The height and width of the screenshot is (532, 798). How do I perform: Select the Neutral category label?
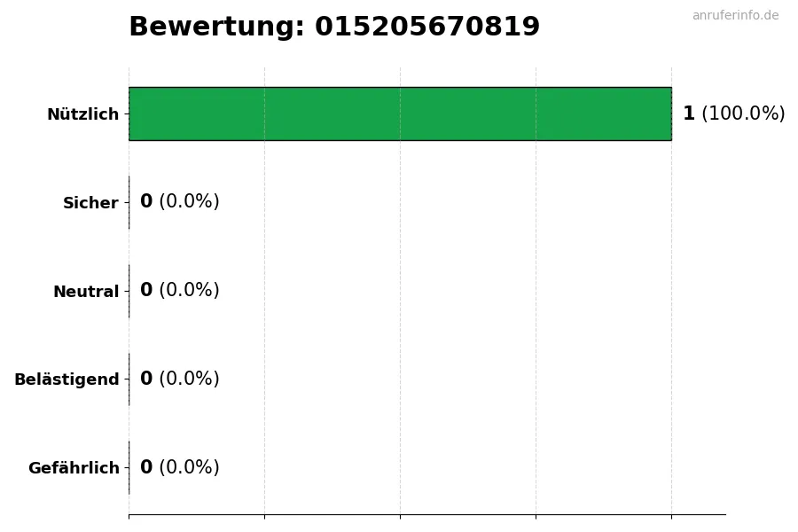click(x=86, y=292)
